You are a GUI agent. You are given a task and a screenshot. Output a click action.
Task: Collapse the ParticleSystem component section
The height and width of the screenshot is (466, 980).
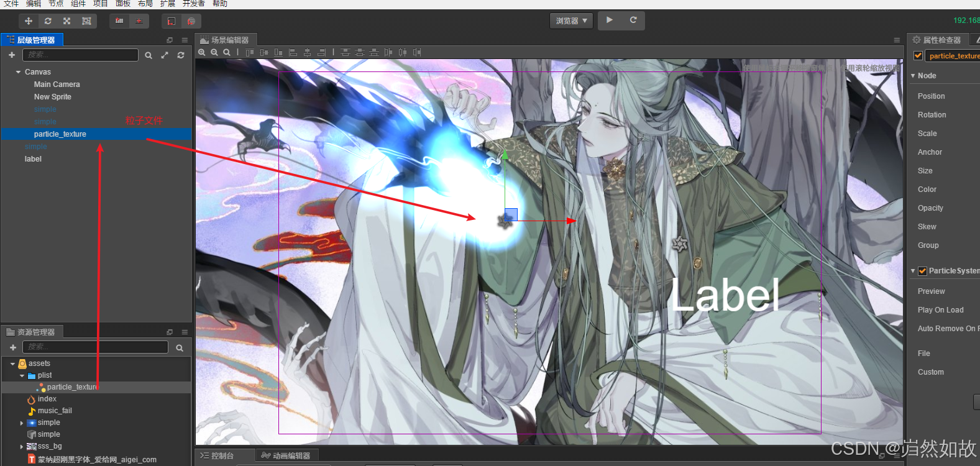point(913,271)
